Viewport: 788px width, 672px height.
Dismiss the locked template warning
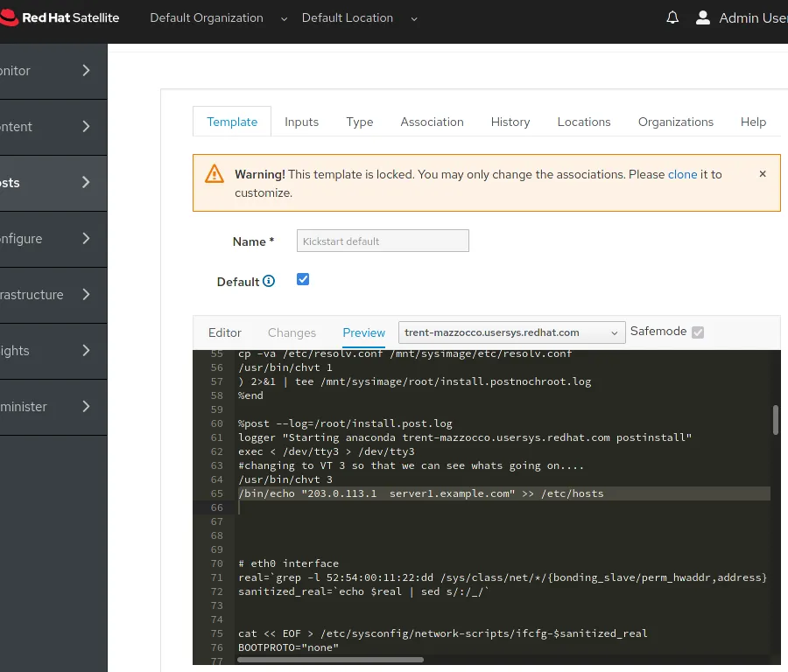[x=762, y=174]
